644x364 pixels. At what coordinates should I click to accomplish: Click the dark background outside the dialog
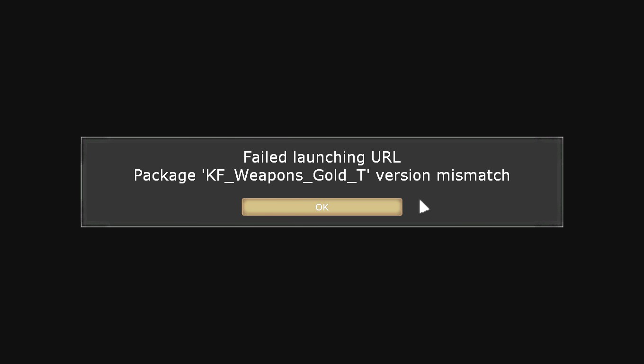point(322,294)
